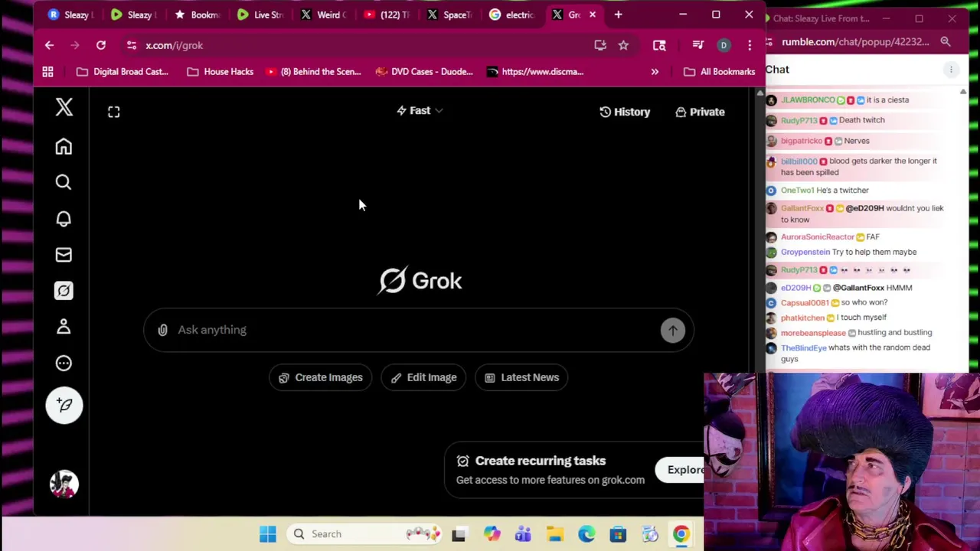The image size is (980, 551).
Task: Choose Edit Image suggestion
Action: [x=423, y=377]
